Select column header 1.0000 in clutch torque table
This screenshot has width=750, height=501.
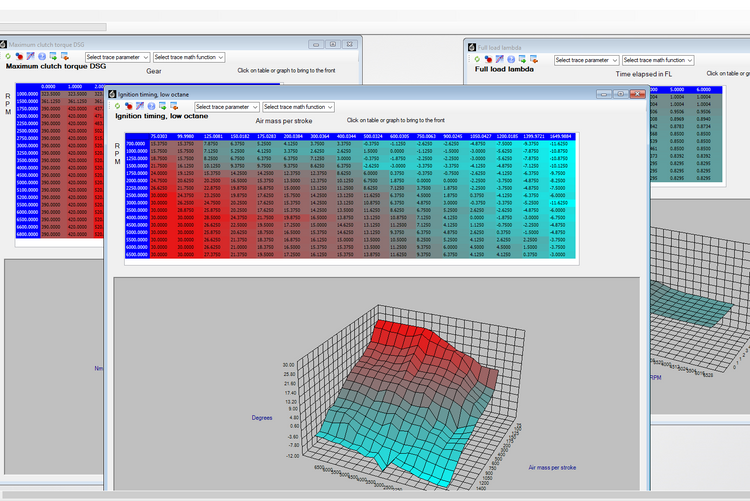[75, 87]
